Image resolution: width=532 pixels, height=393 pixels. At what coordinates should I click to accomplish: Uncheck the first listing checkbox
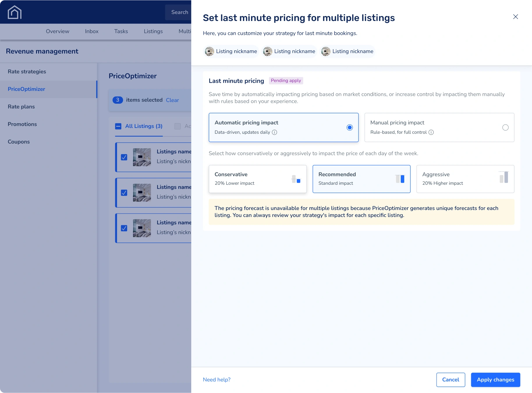(124, 157)
